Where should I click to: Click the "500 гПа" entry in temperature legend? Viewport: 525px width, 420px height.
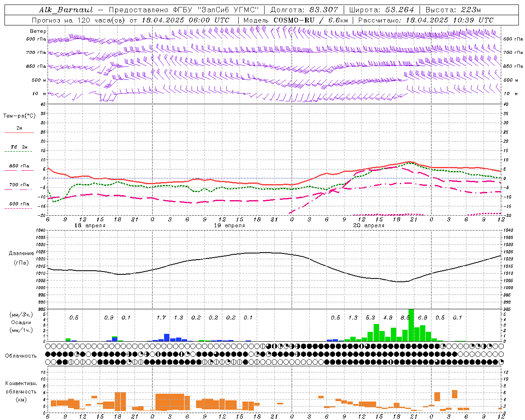19,204
